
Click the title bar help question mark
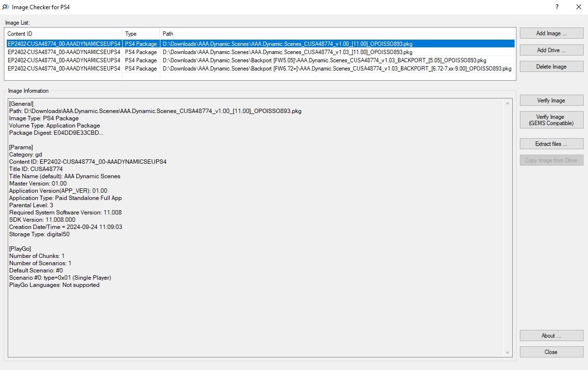[x=557, y=7]
